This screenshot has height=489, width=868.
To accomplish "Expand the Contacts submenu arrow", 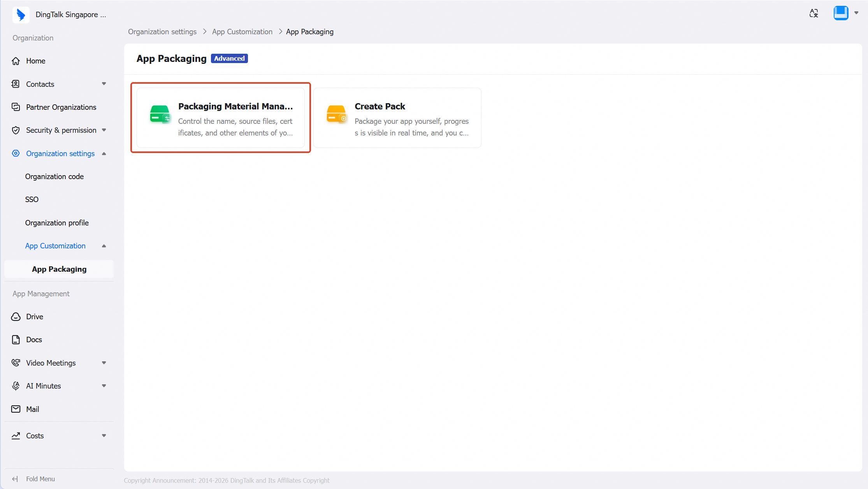I will (x=104, y=84).
